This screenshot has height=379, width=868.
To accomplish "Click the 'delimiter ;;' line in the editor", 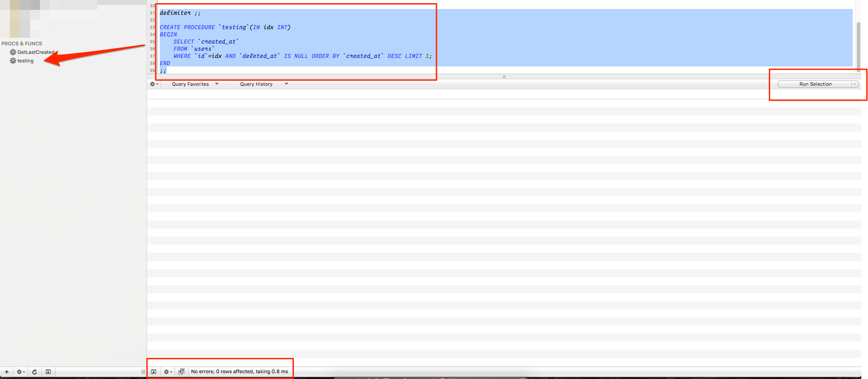I will point(180,13).
